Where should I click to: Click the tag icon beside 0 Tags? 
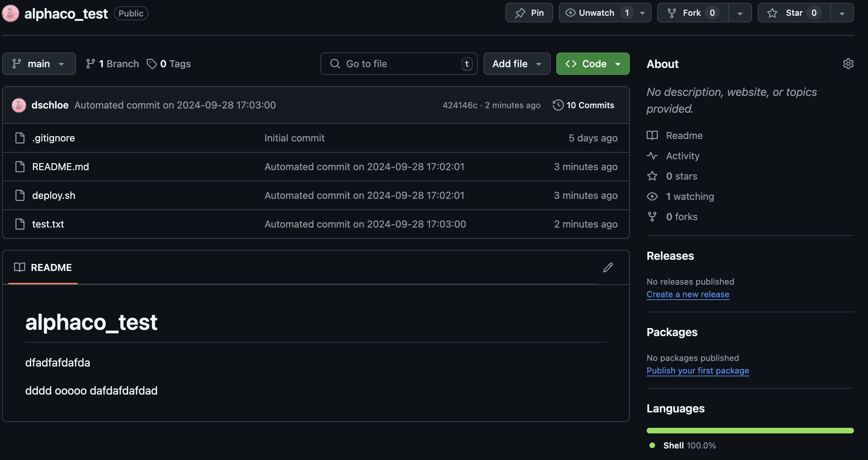[x=152, y=64]
